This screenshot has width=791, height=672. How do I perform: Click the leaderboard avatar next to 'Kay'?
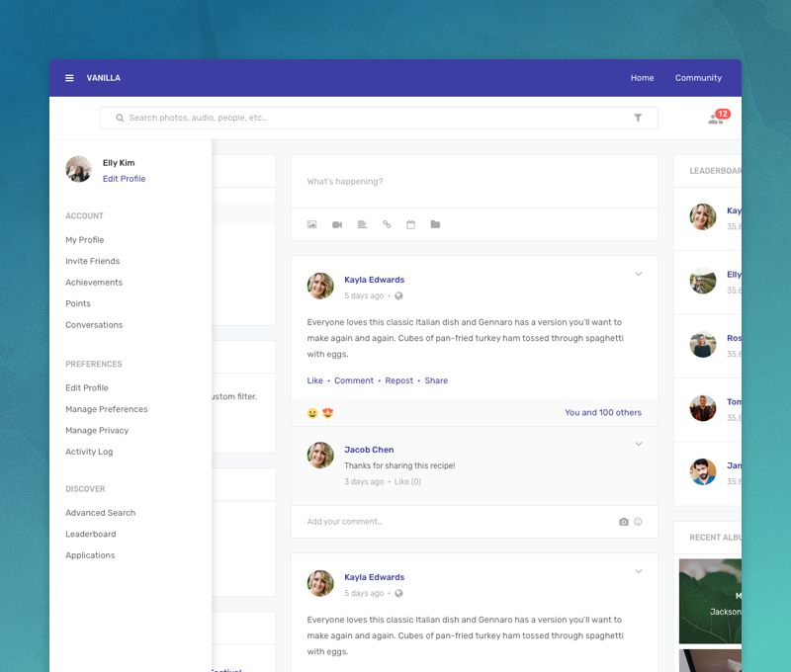[703, 216]
